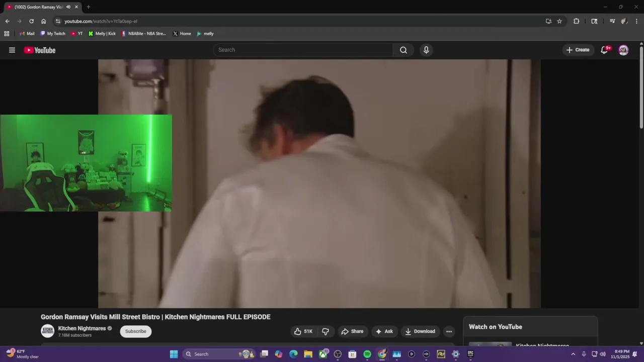Screen dimensions: 644x362
Task: Open the X Home bookmark
Action: pos(182,34)
